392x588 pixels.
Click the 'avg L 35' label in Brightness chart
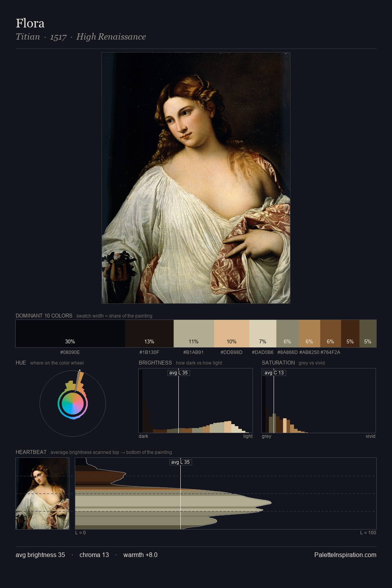point(179,373)
